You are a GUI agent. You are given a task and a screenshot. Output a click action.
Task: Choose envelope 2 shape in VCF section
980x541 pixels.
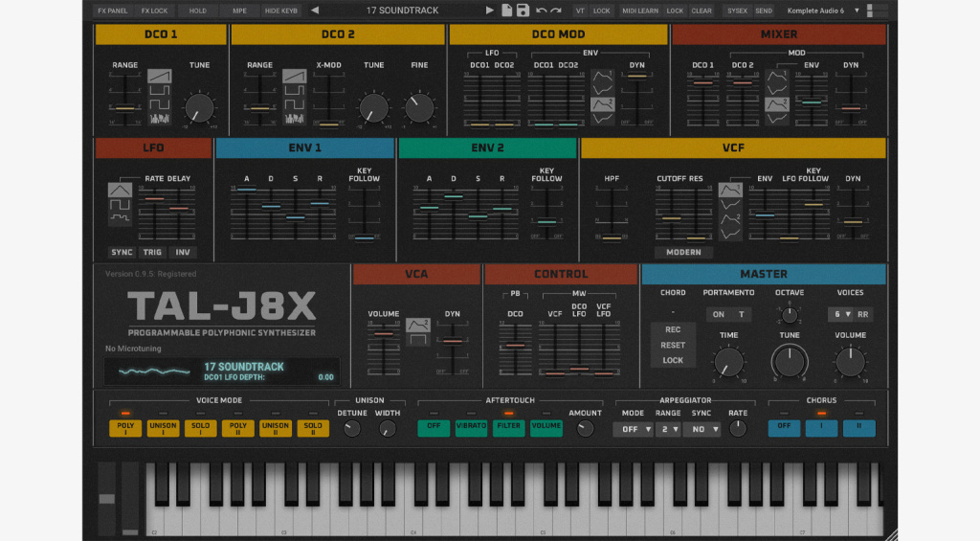[x=730, y=218]
